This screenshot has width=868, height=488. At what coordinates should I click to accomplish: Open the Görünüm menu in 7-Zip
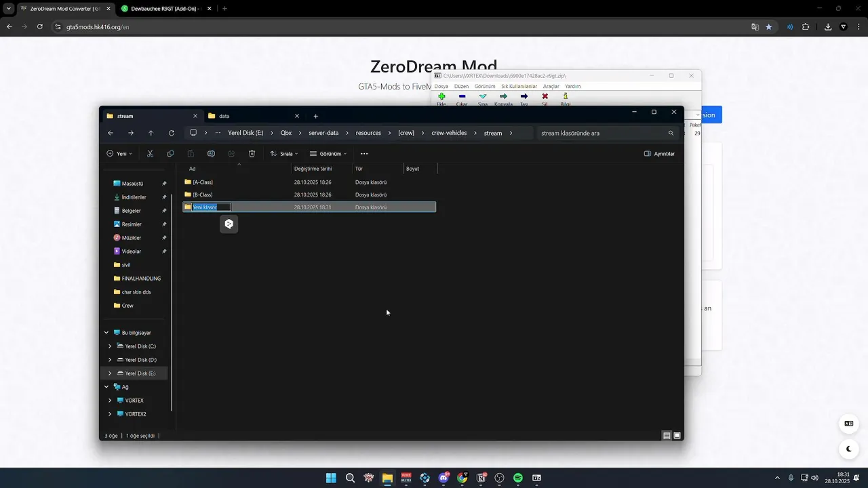[485, 86]
